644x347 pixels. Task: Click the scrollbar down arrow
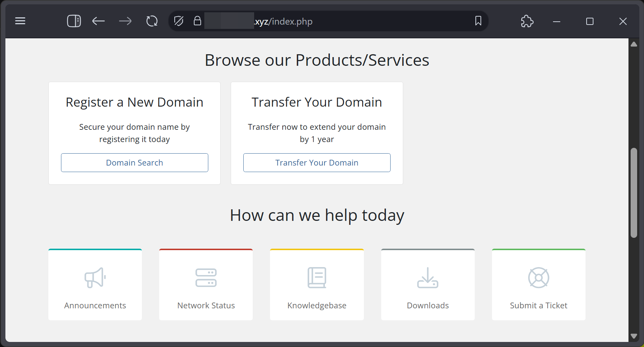634,336
